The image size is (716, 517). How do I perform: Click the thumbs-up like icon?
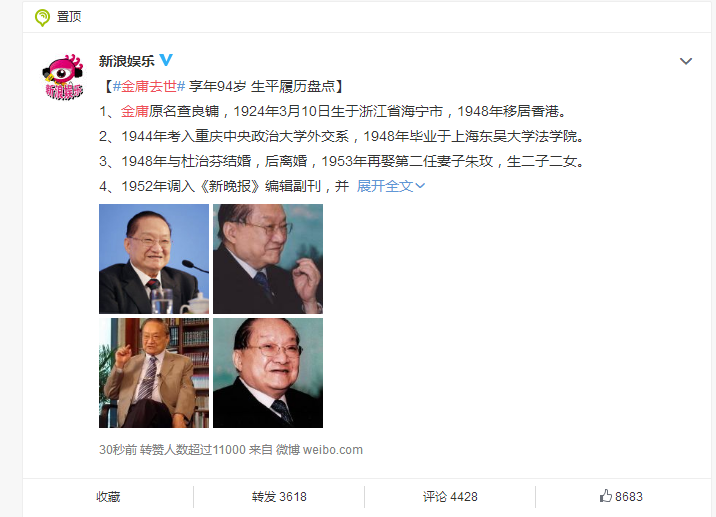click(605, 496)
